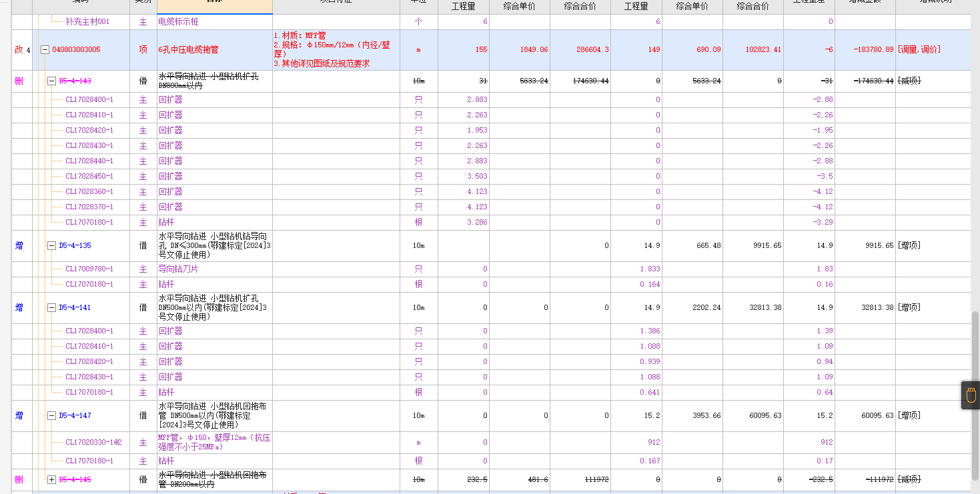Click the red MPF管 item feature description cell

[336, 50]
